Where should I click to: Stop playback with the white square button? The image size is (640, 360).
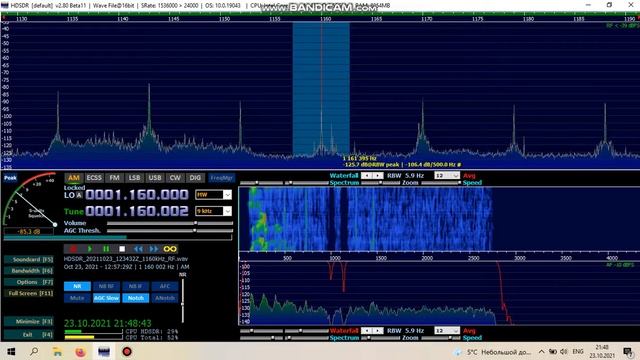click(122, 249)
